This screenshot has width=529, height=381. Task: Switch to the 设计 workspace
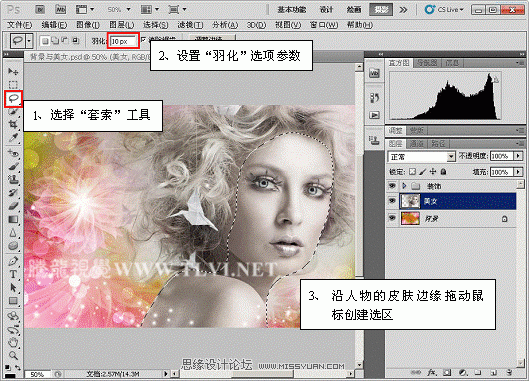(326, 10)
